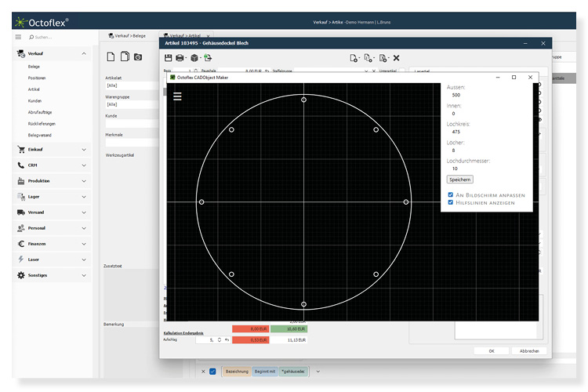
Task: Click the black X delete icon in toolbar
Action: click(397, 58)
